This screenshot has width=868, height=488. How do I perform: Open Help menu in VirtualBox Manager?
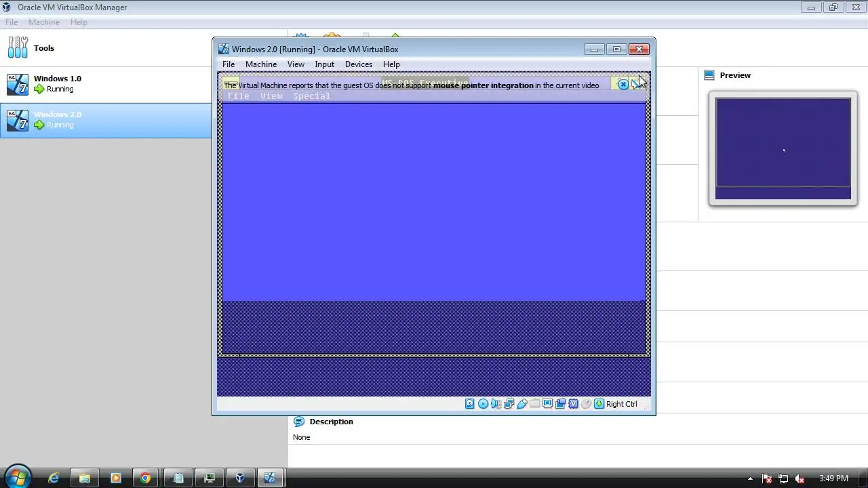79,22
